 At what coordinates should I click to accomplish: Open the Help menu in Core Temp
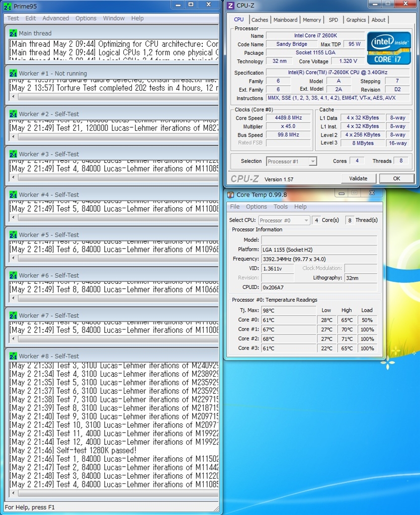coord(300,207)
